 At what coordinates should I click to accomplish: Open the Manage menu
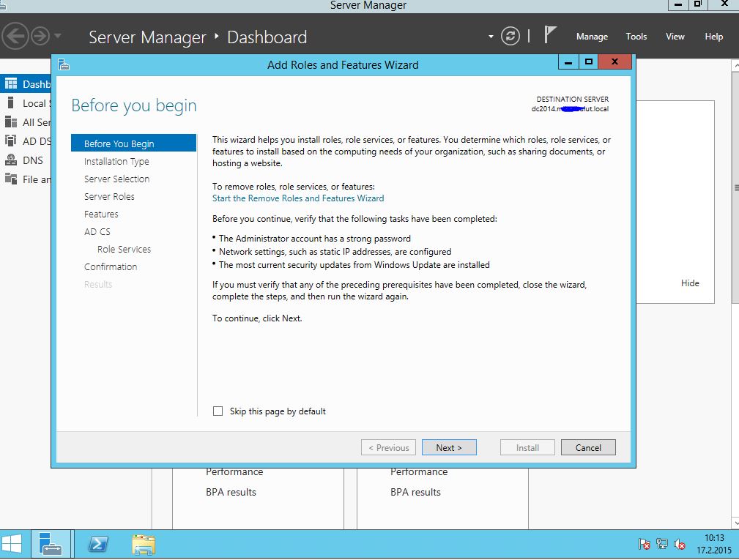click(x=592, y=37)
